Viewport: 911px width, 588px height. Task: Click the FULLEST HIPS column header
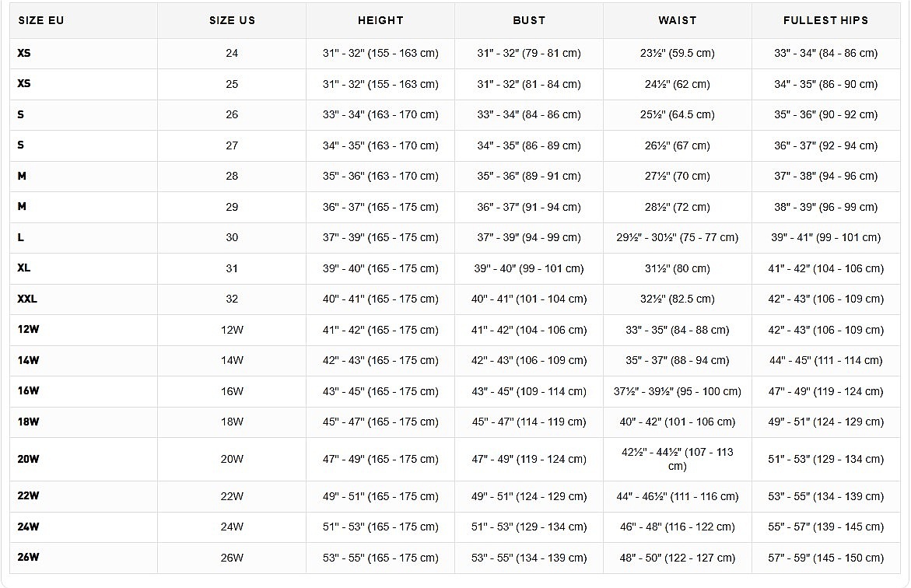(x=825, y=20)
